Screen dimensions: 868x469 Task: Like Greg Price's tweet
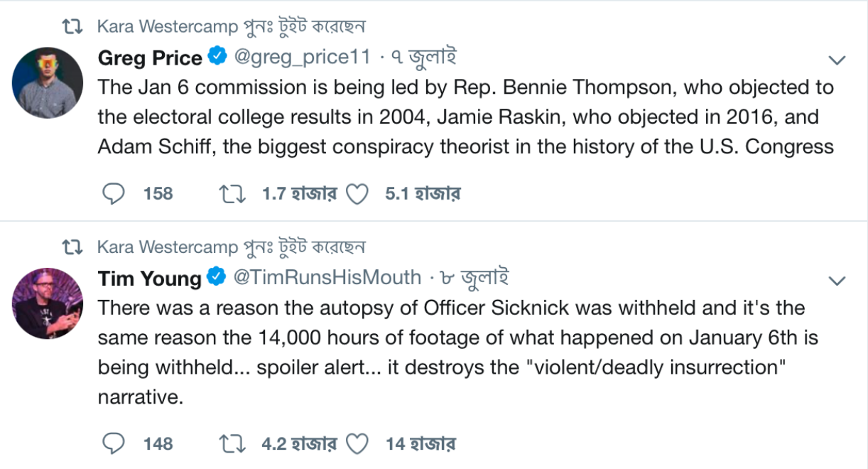357,194
